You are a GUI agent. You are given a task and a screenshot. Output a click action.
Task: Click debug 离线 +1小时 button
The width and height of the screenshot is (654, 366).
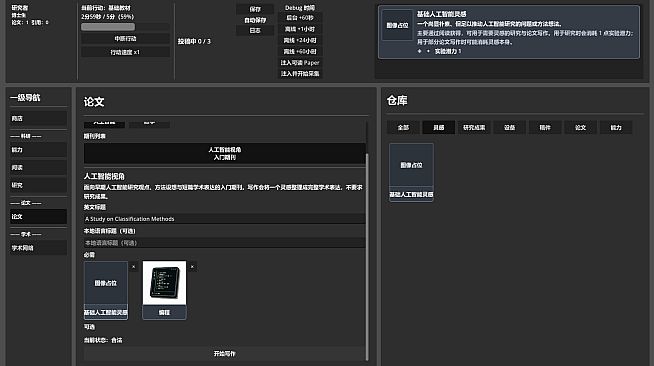pos(300,29)
